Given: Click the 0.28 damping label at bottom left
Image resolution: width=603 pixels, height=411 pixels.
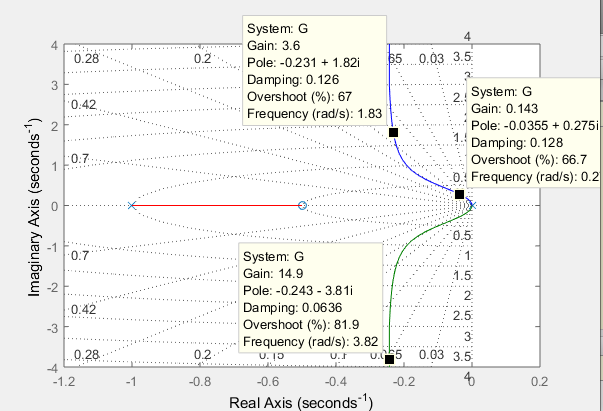Looking at the screenshot, I should (x=86, y=354).
